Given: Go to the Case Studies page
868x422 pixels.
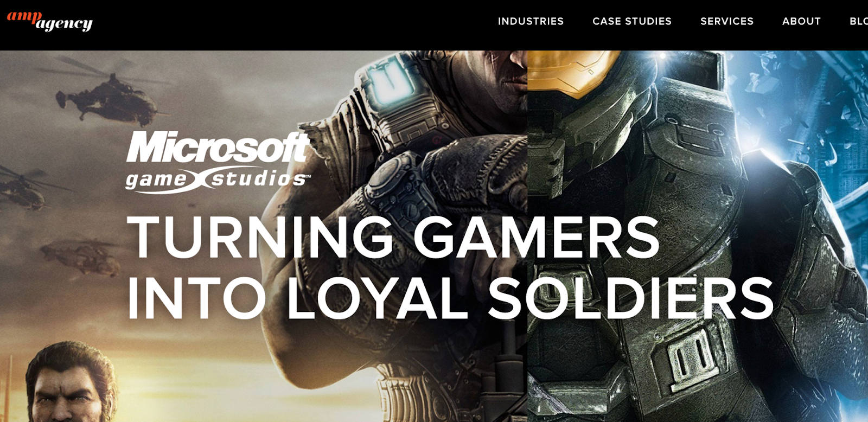Looking at the screenshot, I should coord(632,21).
